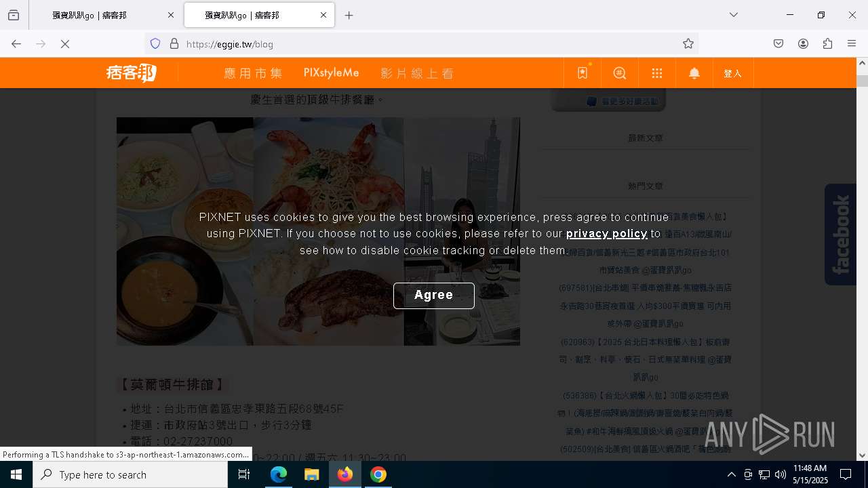Open extensions puzzle icon

[x=827, y=44]
